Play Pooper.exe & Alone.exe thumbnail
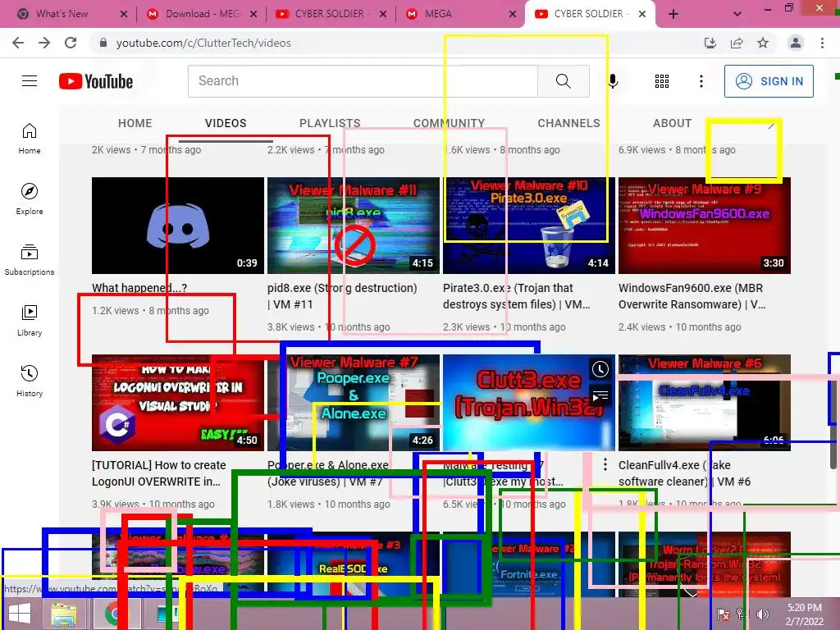Screen dimensions: 840x630 click(x=354, y=403)
